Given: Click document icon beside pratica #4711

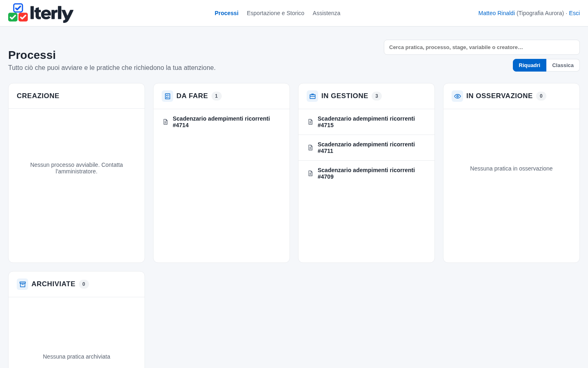Looking at the screenshot, I should pyautogui.click(x=310, y=148).
